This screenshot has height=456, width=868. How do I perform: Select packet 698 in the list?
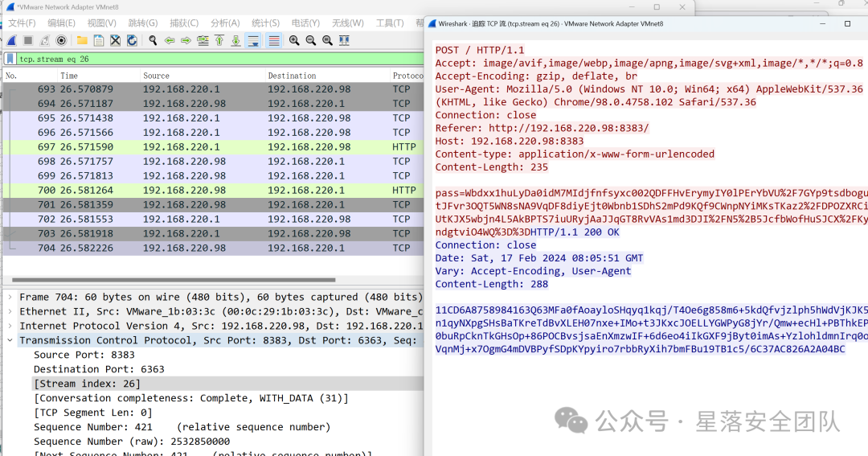click(214, 161)
